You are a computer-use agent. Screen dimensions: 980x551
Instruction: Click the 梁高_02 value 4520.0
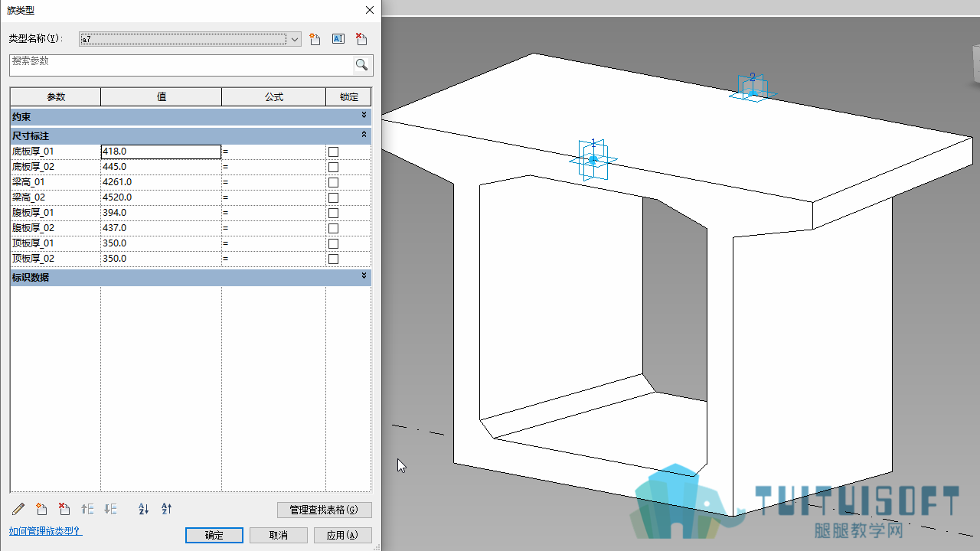161,197
